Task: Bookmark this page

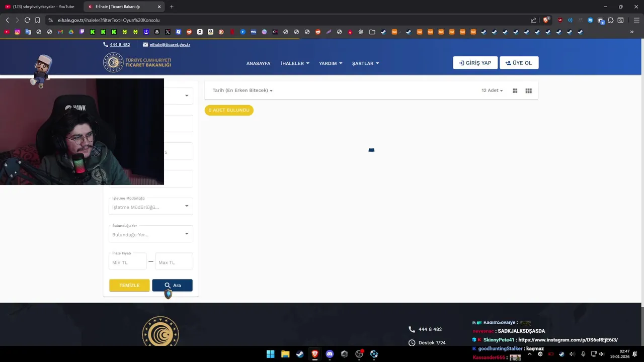Action: (37, 20)
